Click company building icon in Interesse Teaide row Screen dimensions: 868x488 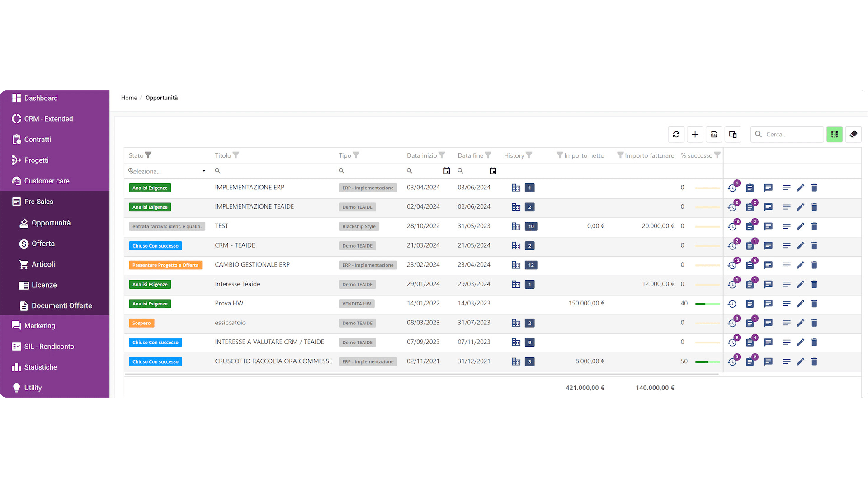[516, 284]
